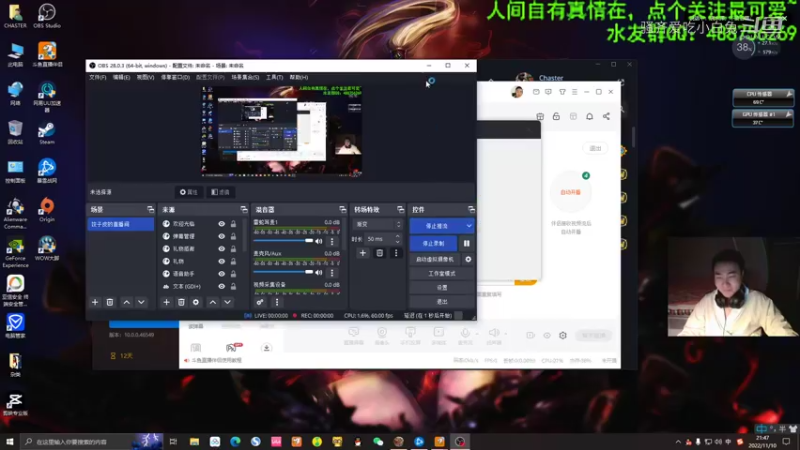800x450 pixels.
Task: Pop out the Controls dock with its float icon
Action: tap(471, 210)
